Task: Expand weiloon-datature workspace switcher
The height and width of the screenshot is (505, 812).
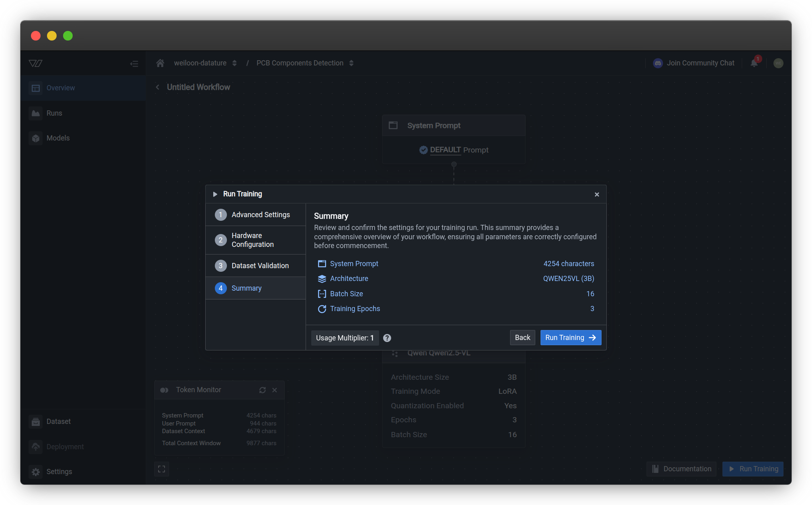Action: pos(234,63)
